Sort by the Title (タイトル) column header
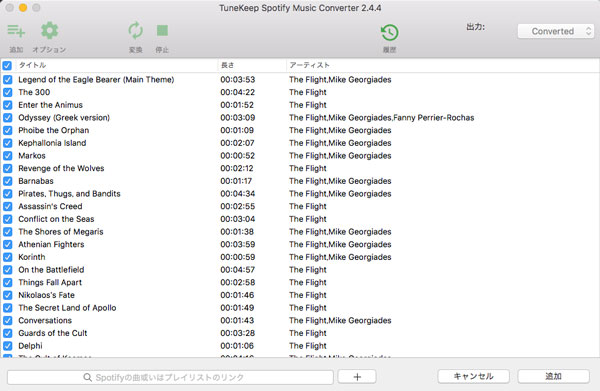The height and width of the screenshot is (391, 600). pyautogui.click(x=117, y=65)
